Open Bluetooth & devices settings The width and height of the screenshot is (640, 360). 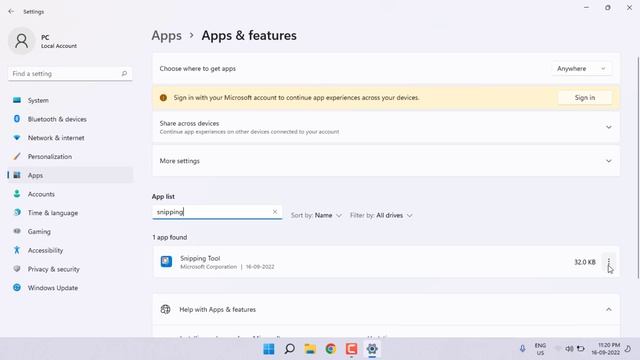70,119
